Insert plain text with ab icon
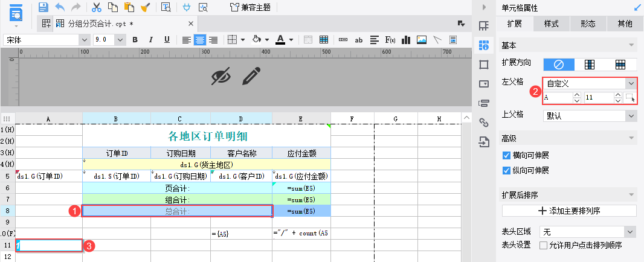Screen dimensions: 644x262 point(359,40)
